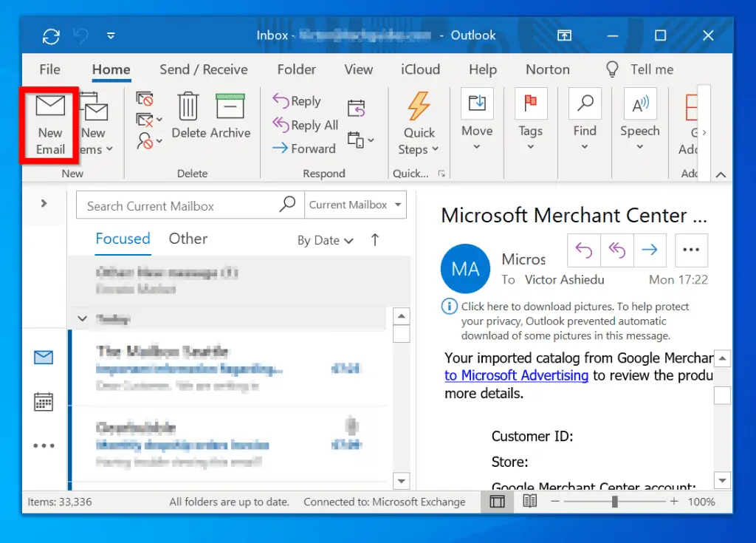Follow the 'to Microsoft Advertising' link
Screen dimensions: 756x543
tap(515, 375)
